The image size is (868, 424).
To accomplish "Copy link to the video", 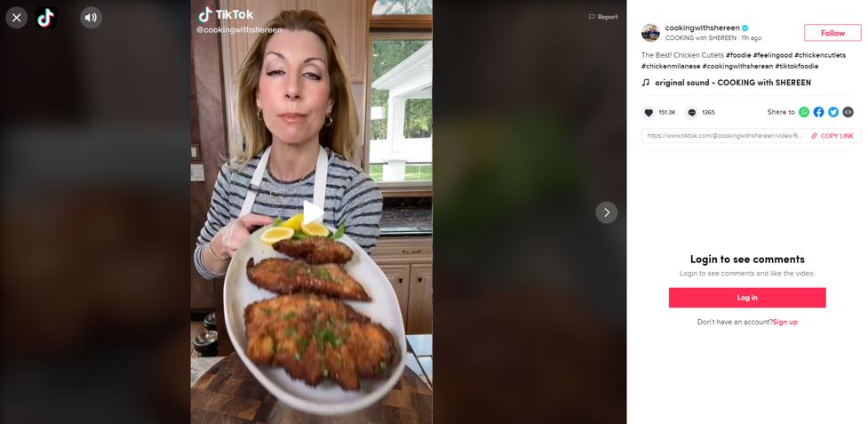I will point(832,136).
